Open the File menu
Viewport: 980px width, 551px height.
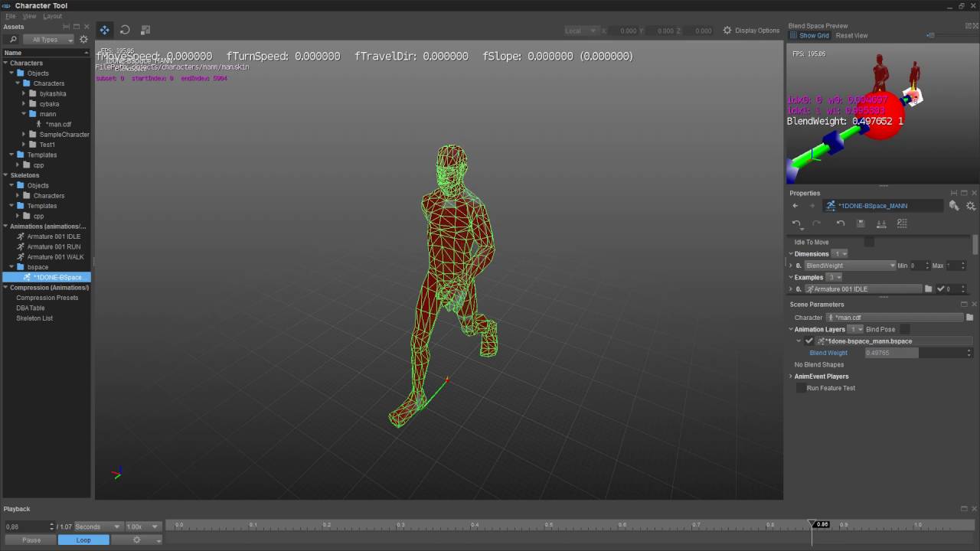click(x=11, y=16)
